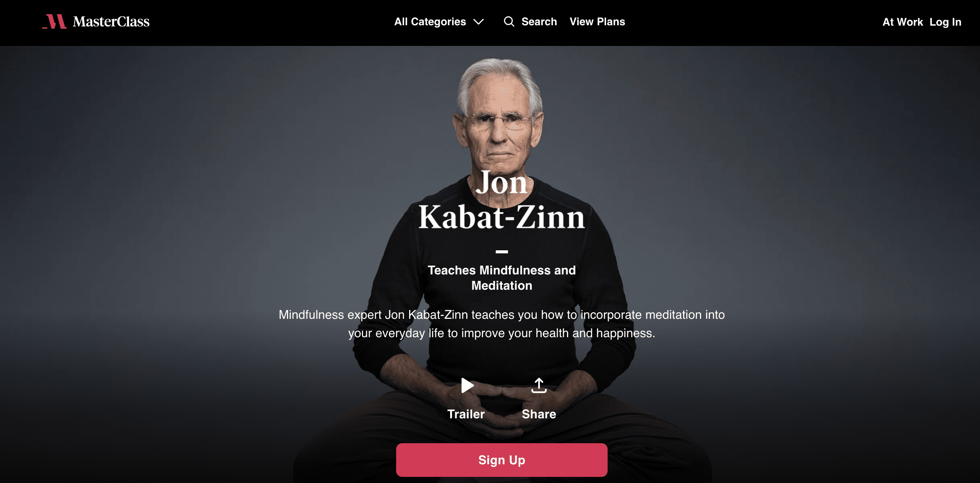Click the share upload arrow icon
Screen dimensions: 980x483
click(539, 385)
